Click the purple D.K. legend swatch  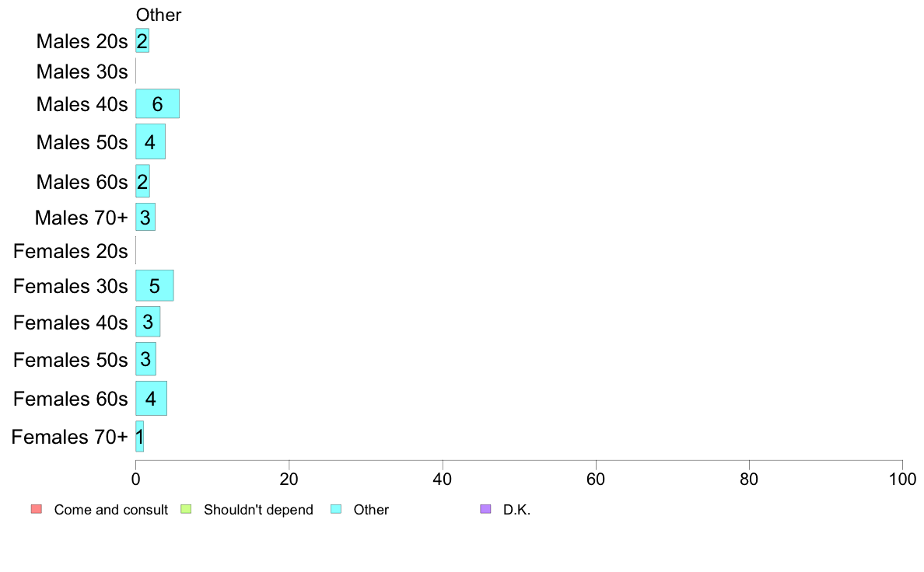click(x=485, y=509)
